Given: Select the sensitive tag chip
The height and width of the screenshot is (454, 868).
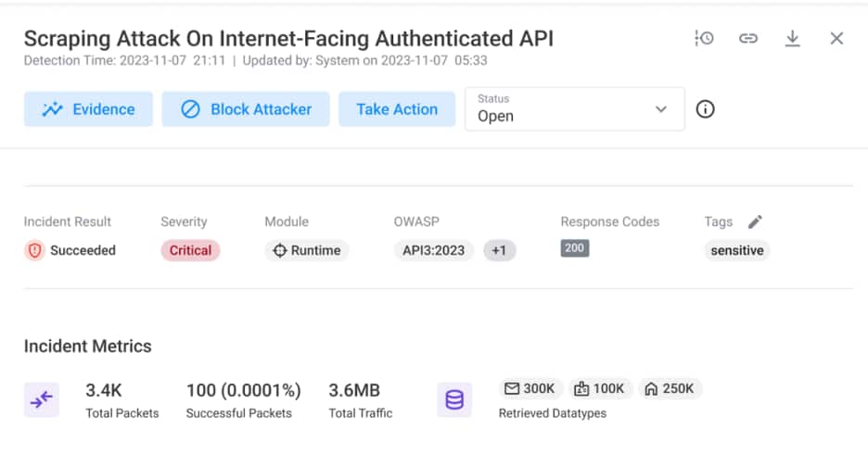Looking at the screenshot, I should 736,250.
